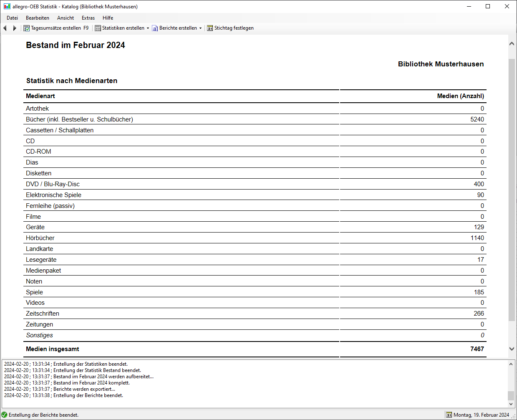Viewport: 517px width, 420px height.
Task: Open the Extras menu
Action: point(88,18)
